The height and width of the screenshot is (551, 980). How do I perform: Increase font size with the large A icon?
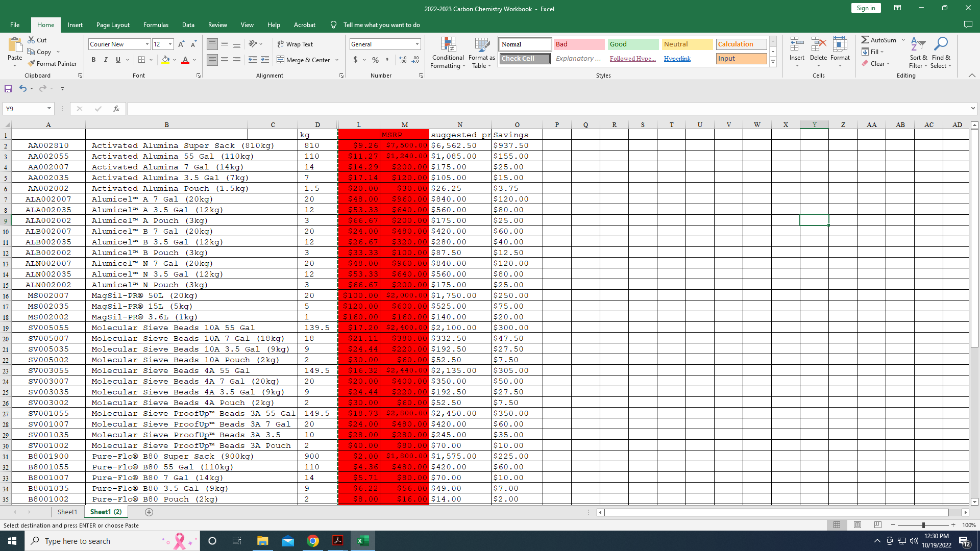[x=181, y=44]
